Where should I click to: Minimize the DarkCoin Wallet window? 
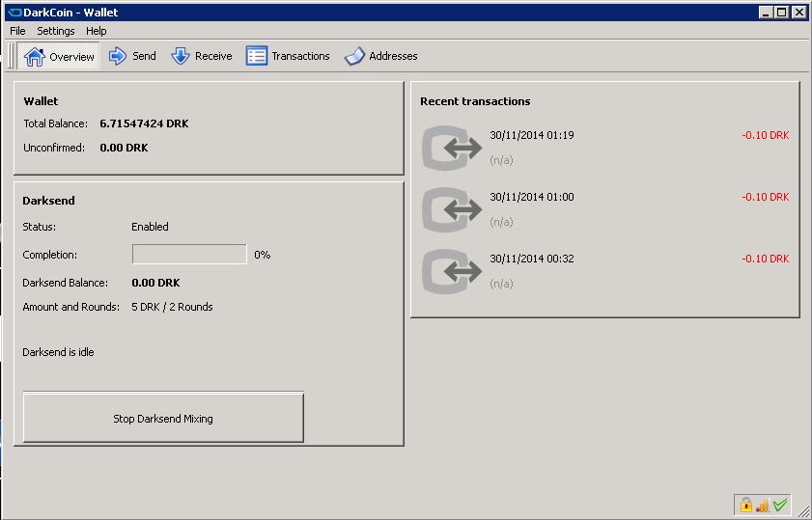pyautogui.click(x=766, y=13)
